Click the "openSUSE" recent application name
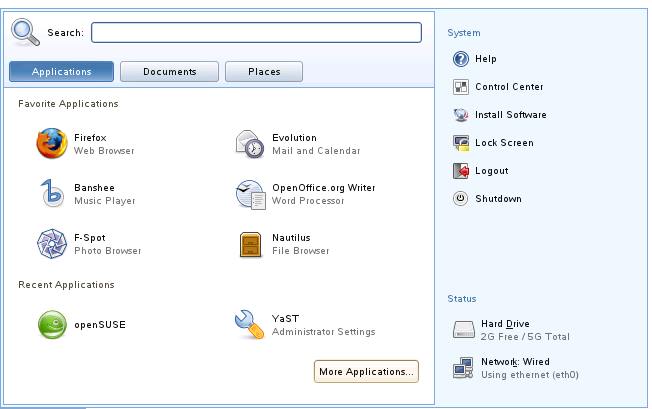 (100, 325)
